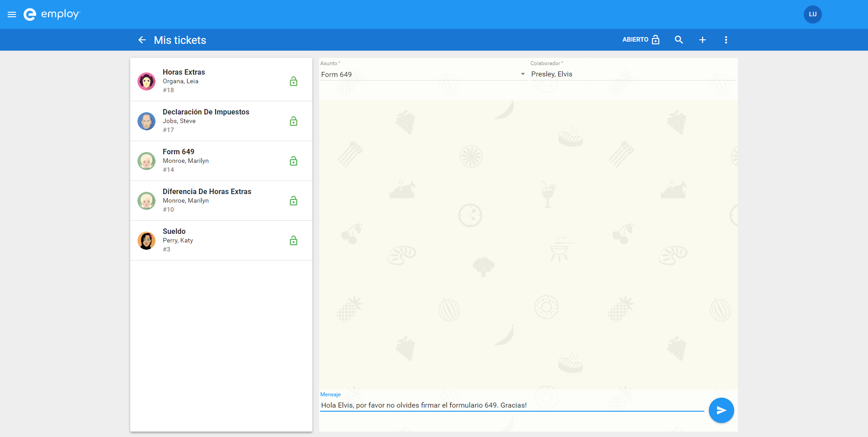
Task: Open the Sueldo ticket
Action: click(221, 241)
